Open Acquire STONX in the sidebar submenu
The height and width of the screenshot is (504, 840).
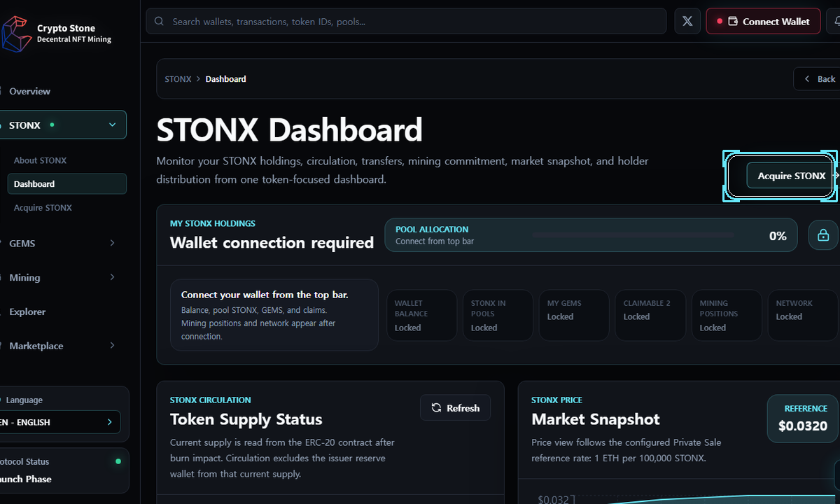click(x=43, y=208)
